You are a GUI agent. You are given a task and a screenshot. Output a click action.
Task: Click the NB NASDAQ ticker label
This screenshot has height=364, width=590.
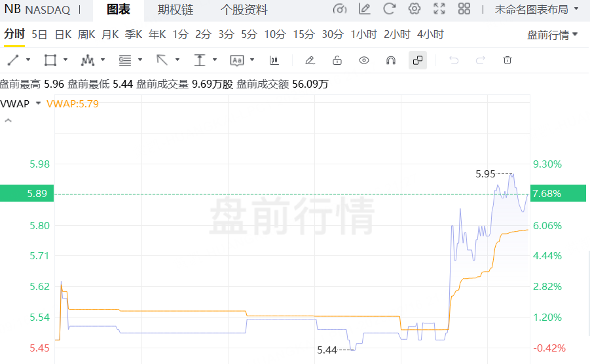[x=37, y=9]
